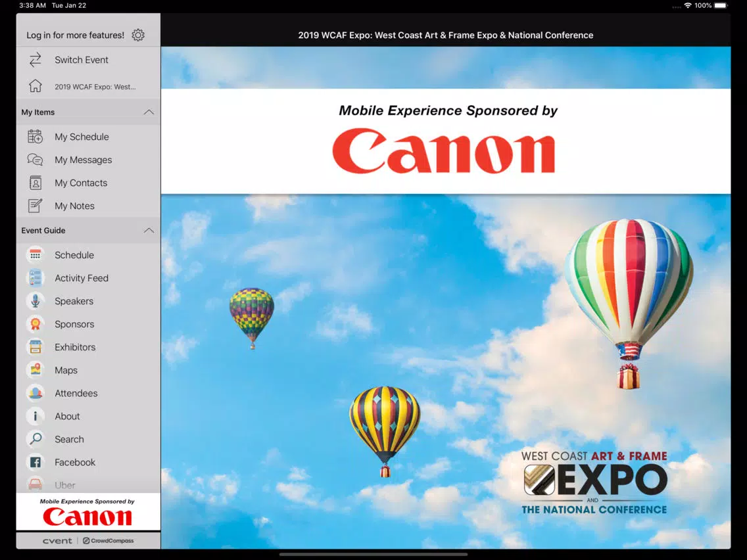The height and width of the screenshot is (560, 747).
Task: Open the Switch Event menu item
Action: pos(88,60)
